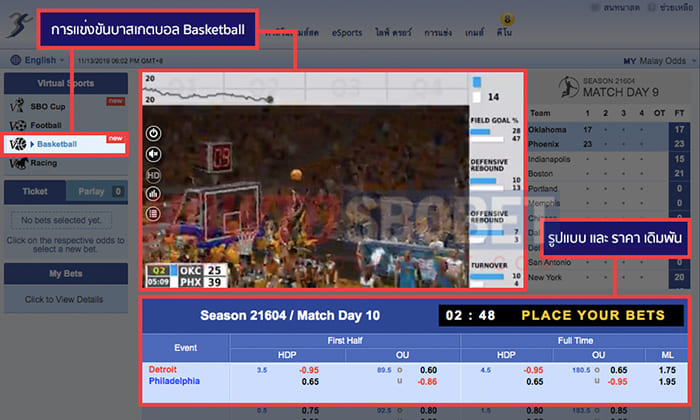700x420 pixels.
Task: Click the My Bets header
Action: tap(66, 274)
